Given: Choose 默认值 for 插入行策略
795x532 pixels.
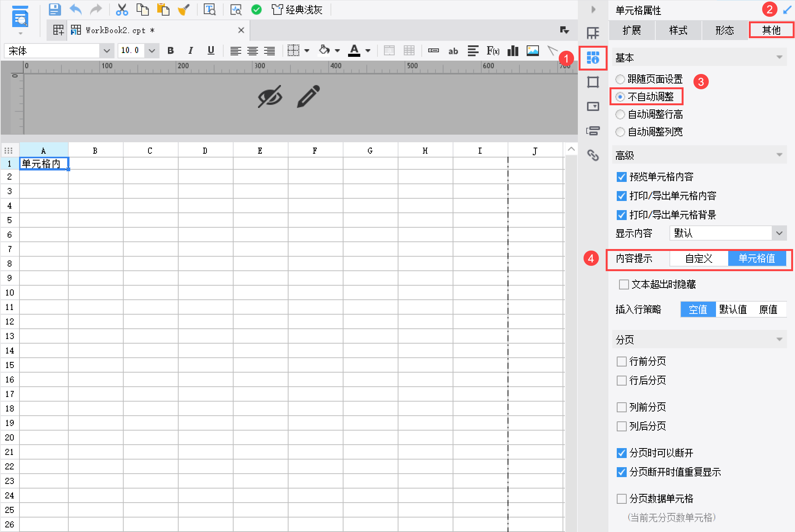Looking at the screenshot, I should point(733,309).
